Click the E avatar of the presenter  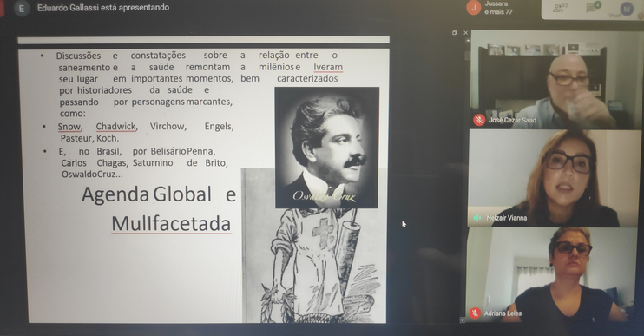(x=22, y=9)
